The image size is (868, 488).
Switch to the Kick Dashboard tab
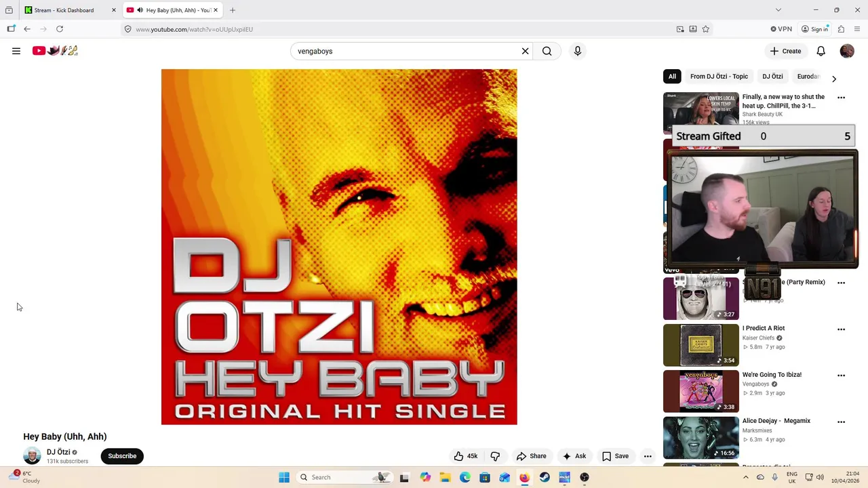click(64, 10)
